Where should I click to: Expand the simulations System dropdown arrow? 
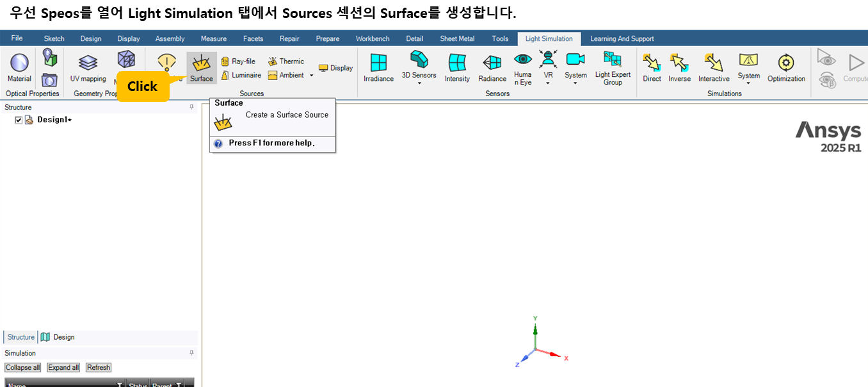click(748, 83)
